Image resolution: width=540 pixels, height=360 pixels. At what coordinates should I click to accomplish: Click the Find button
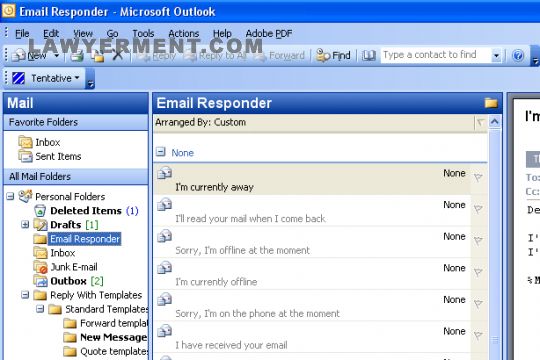(333, 55)
